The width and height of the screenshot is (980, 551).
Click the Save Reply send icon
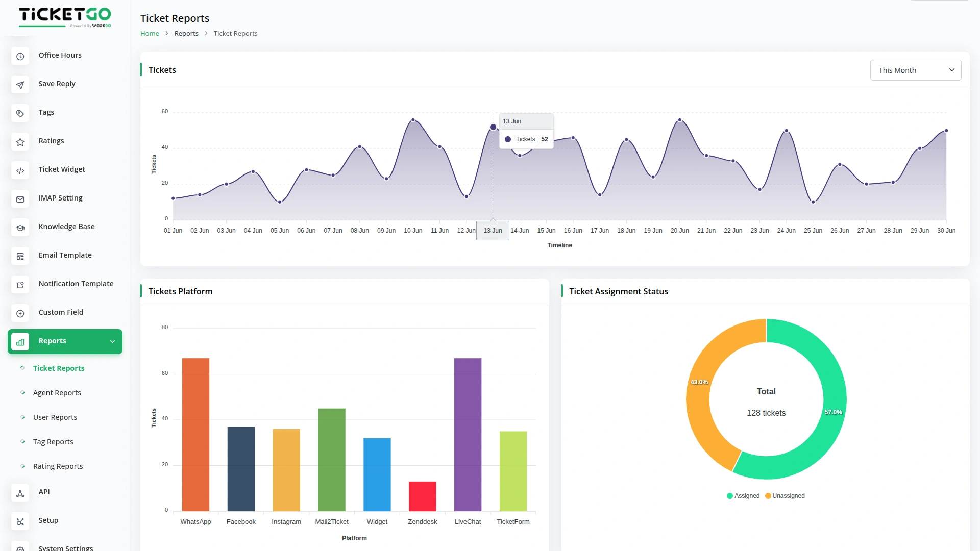coord(20,85)
